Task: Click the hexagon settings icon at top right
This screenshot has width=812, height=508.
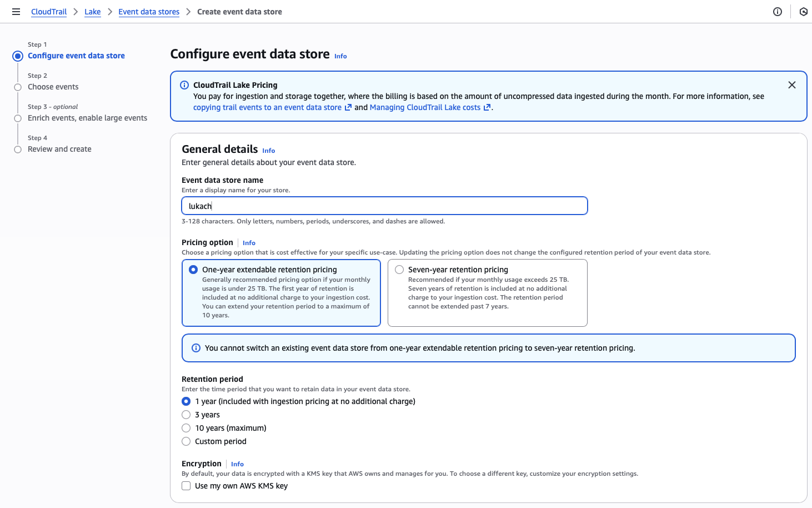Action: coord(803,12)
